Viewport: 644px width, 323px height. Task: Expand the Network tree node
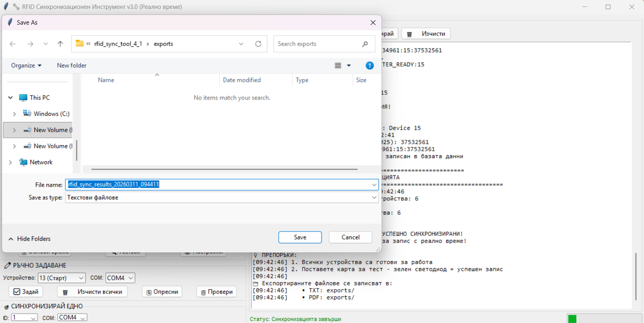click(x=10, y=162)
